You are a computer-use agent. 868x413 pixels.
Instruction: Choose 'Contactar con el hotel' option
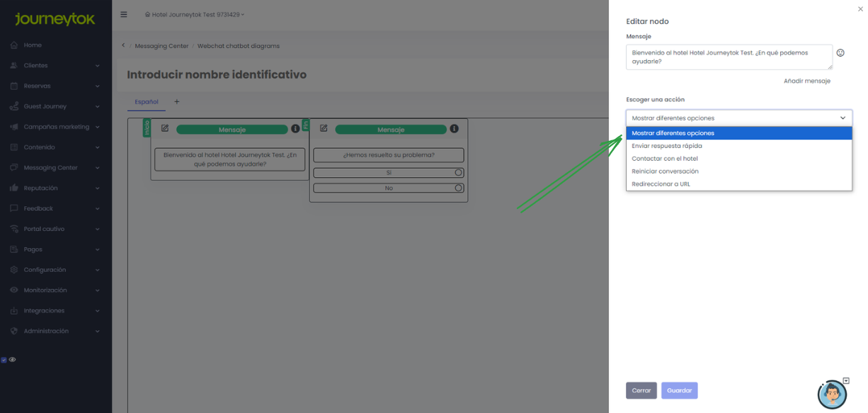[x=665, y=159]
